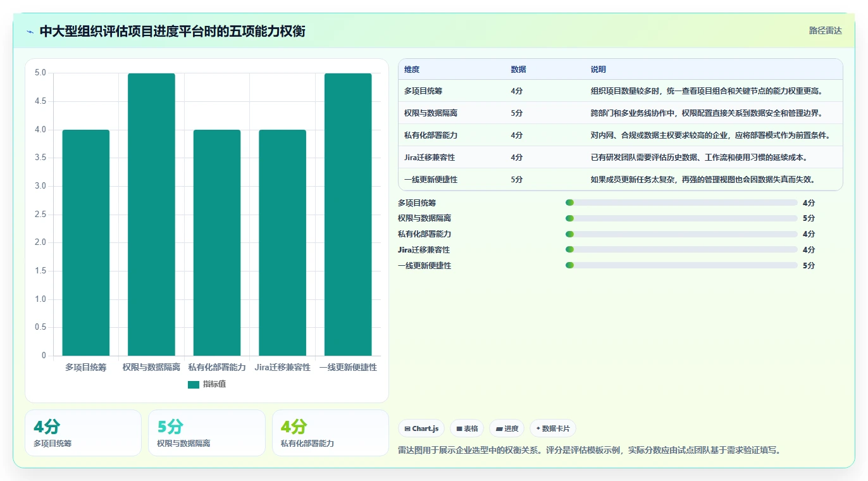868x481 pixels.
Task: Open the 4分 私有化部署能力 data card
Action: [x=330, y=433]
